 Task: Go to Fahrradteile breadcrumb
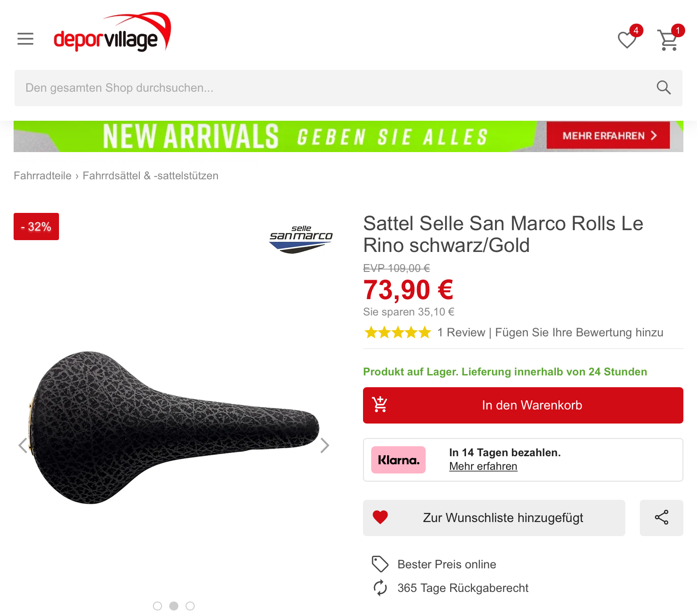(x=43, y=176)
